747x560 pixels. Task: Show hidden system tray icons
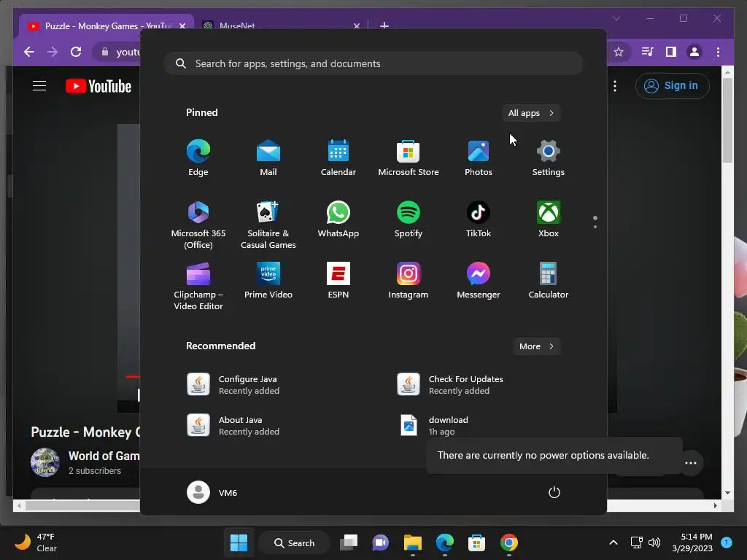[x=614, y=542]
